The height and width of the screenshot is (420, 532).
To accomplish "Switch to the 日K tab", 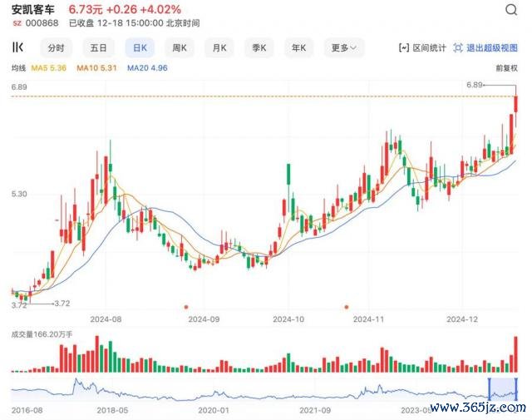I will (x=140, y=48).
